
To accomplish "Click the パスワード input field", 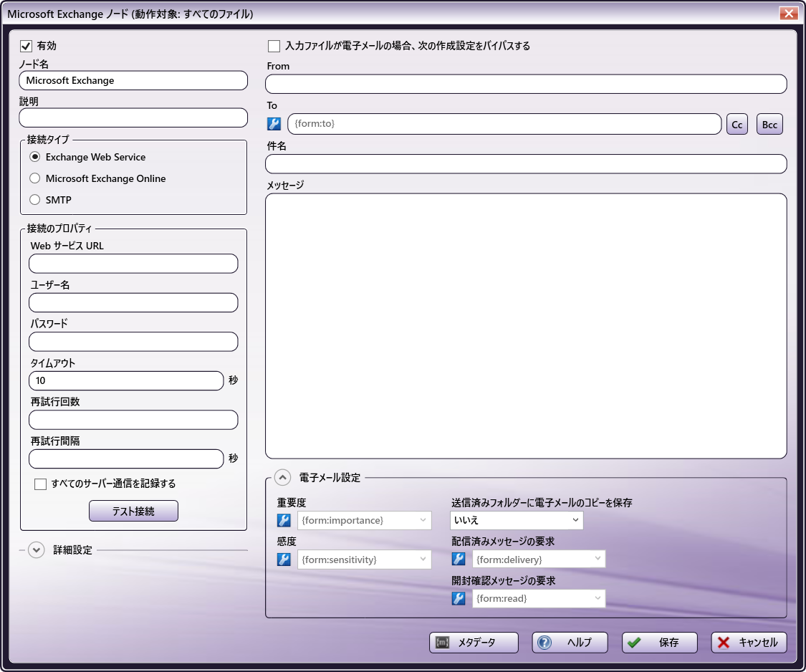I will pos(133,342).
